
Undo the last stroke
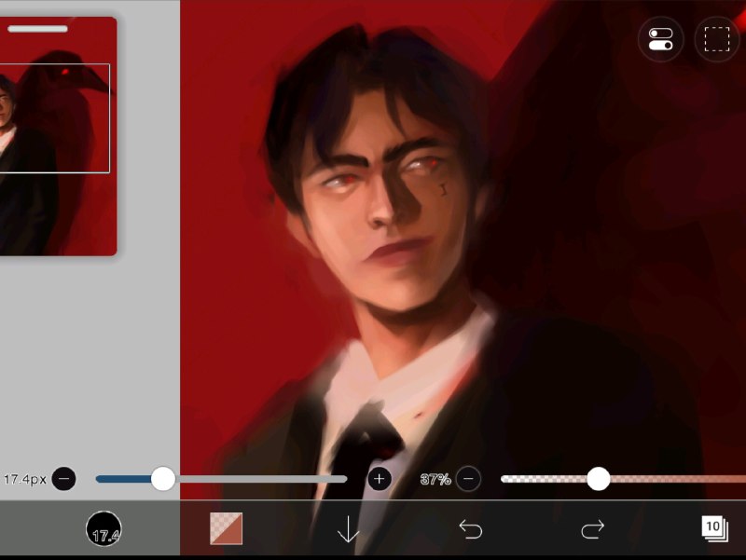point(471,529)
